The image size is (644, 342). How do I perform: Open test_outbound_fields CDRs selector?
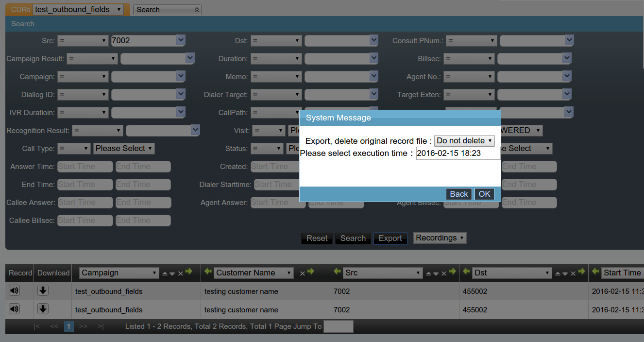coord(78,10)
